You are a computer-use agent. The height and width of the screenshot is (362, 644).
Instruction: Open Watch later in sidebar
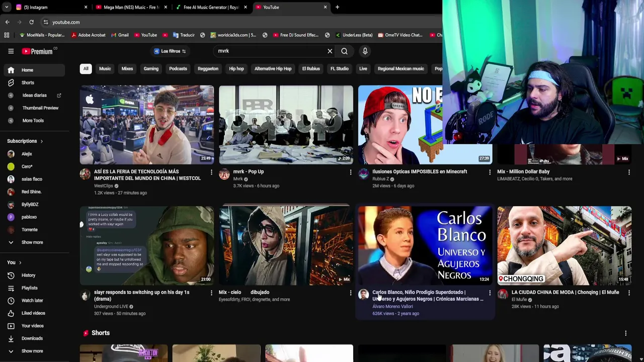(x=34, y=300)
